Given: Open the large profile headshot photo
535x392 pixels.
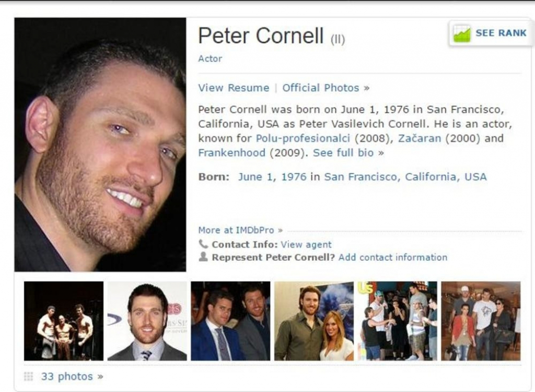Looking at the screenshot, I should click(x=100, y=145).
